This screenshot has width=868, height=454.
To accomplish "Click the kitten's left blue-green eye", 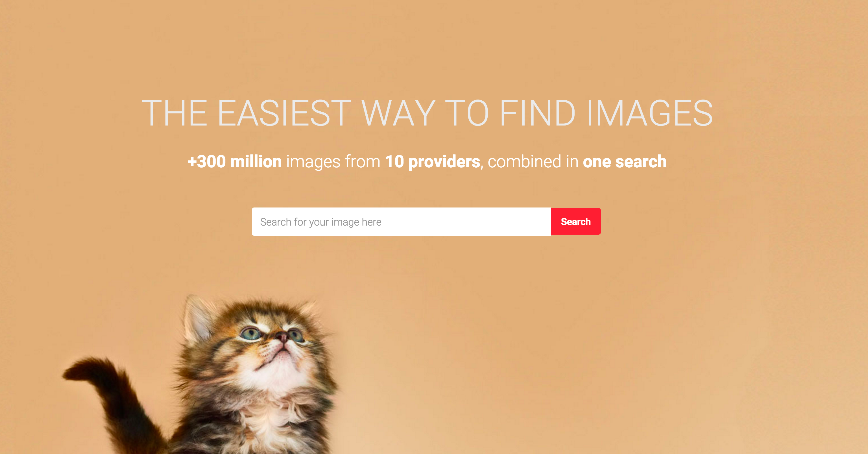I will pyautogui.click(x=251, y=333).
